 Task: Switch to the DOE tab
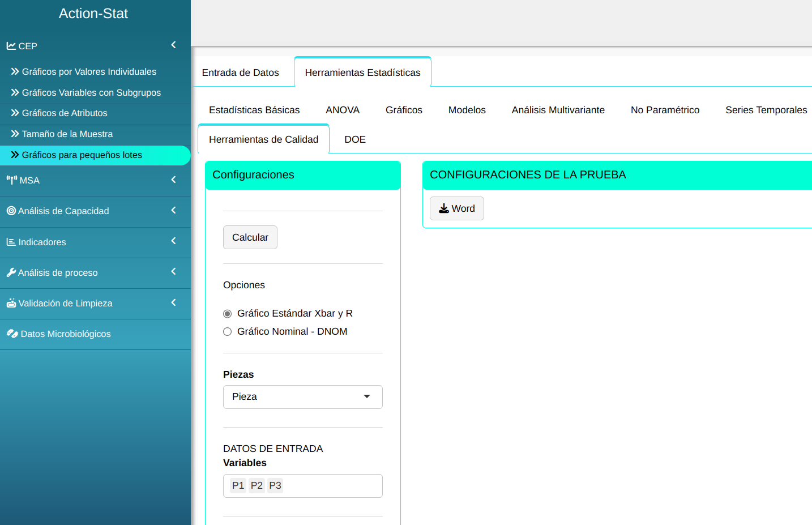(355, 139)
